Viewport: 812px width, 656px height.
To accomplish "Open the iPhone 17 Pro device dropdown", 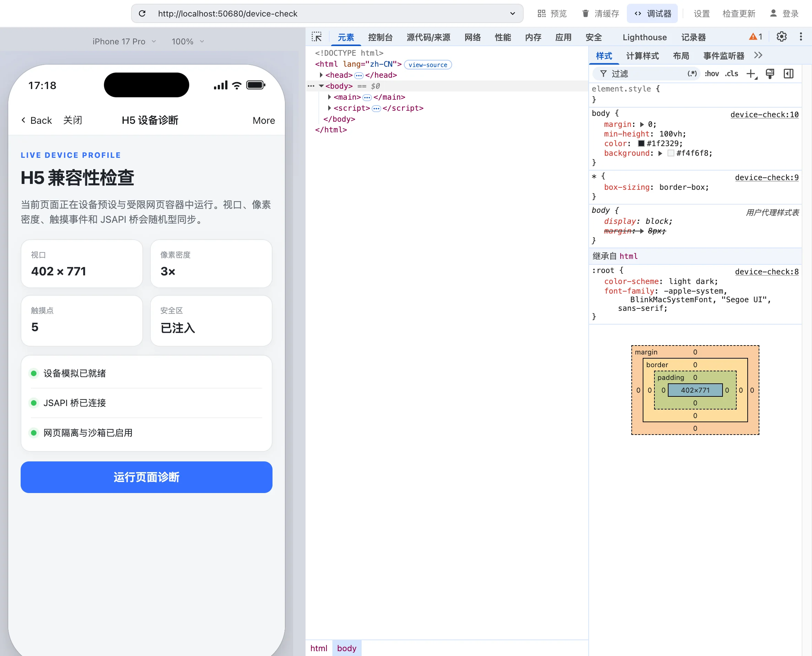I will point(124,42).
